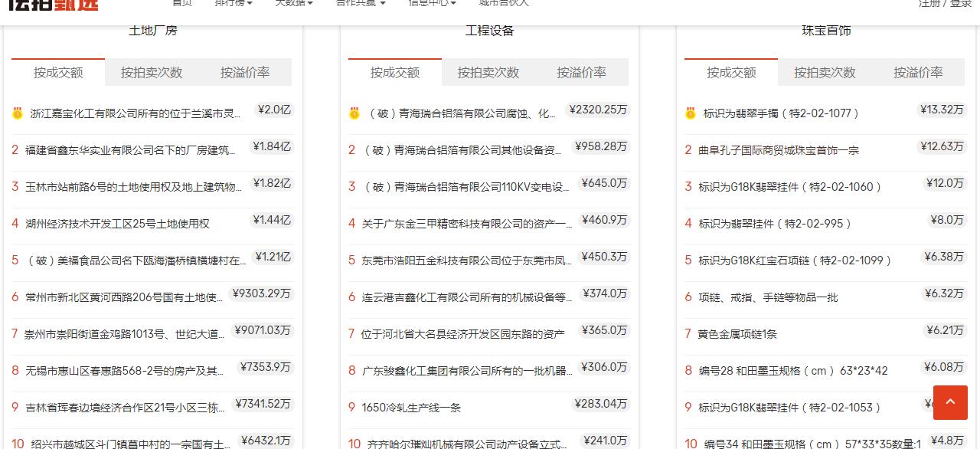Click the ¥8.0万 price tag

(x=947, y=220)
